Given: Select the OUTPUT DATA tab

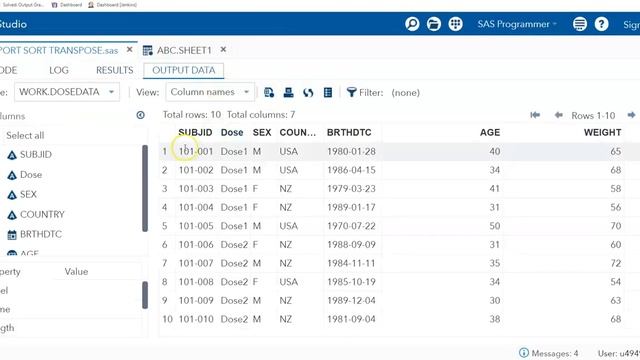Looking at the screenshot, I should (x=183, y=70).
